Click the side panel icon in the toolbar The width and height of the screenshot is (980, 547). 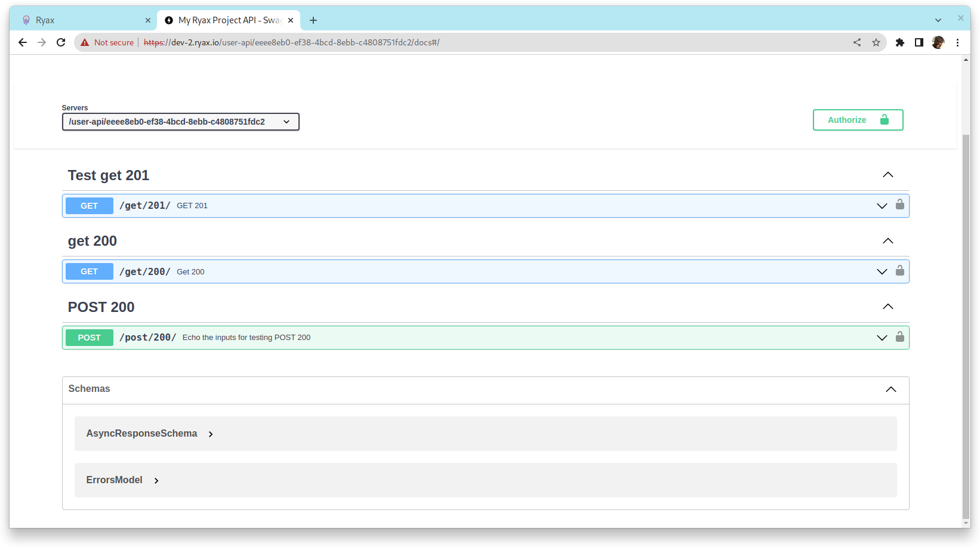(919, 42)
